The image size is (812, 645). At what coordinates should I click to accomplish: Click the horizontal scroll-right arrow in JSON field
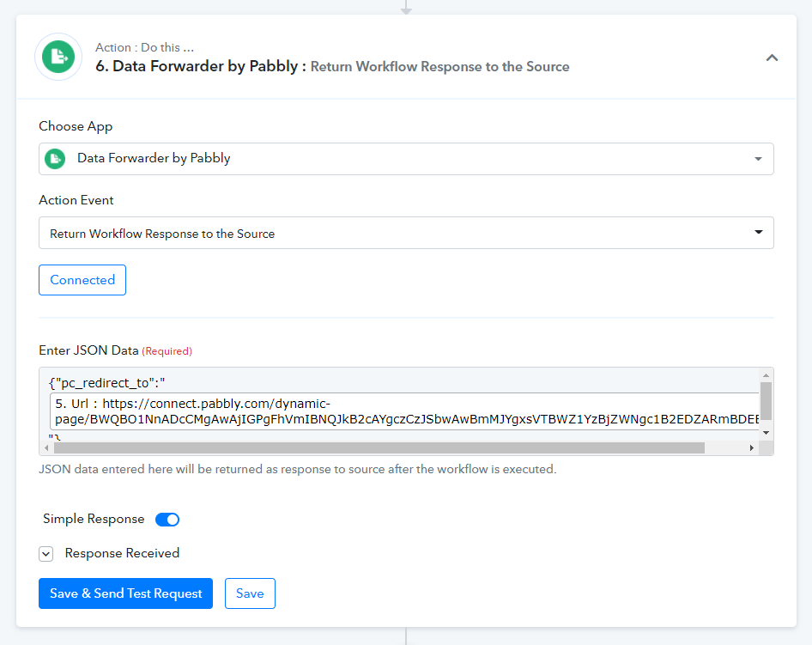pyautogui.click(x=751, y=447)
